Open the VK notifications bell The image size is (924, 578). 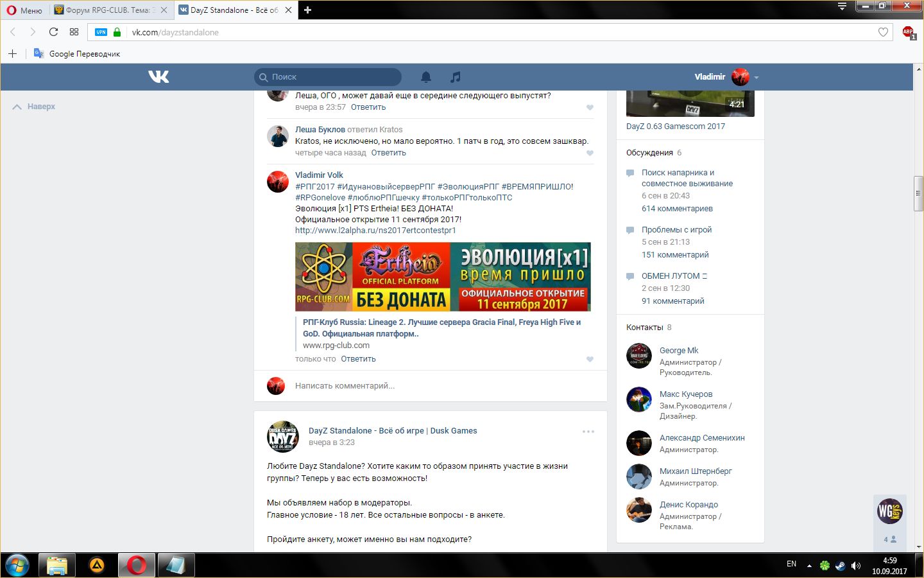(x=425, y=77)
